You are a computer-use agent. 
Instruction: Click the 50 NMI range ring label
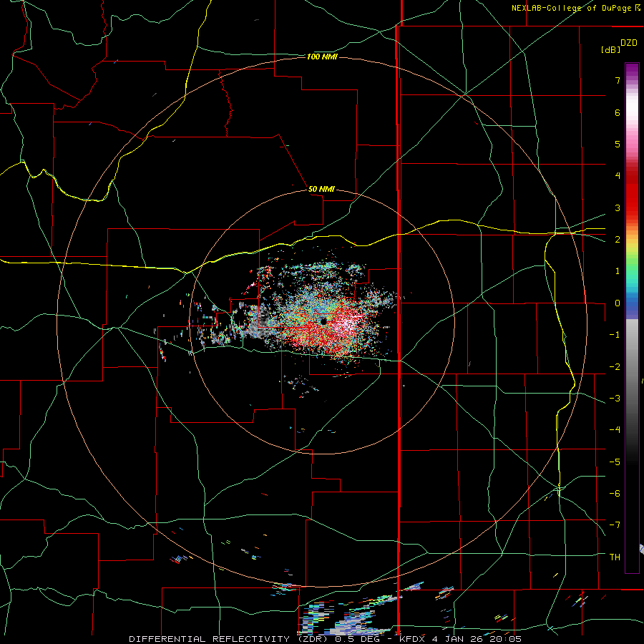[321, 189]
